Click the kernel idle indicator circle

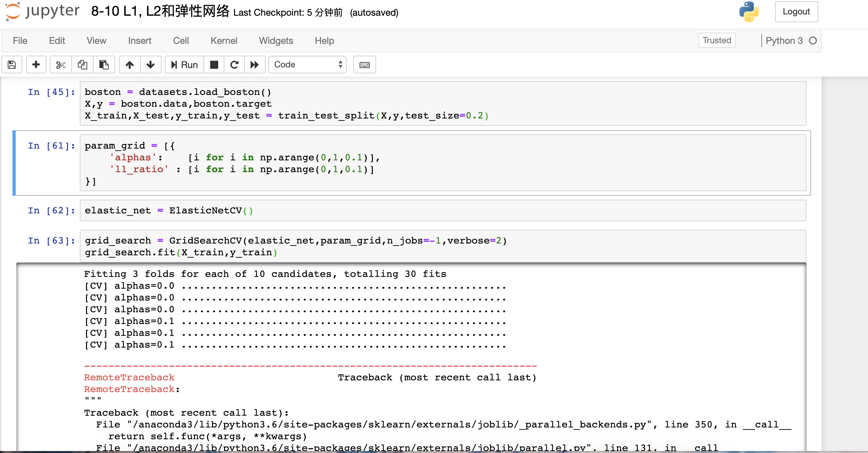click(813, 41)
